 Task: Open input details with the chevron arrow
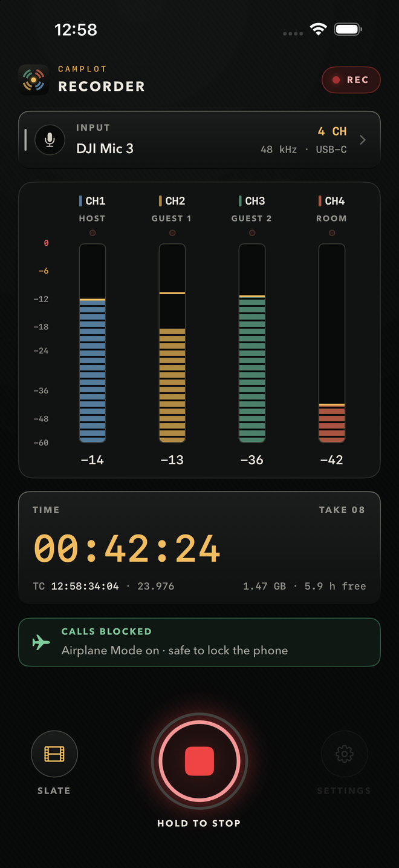363,140
